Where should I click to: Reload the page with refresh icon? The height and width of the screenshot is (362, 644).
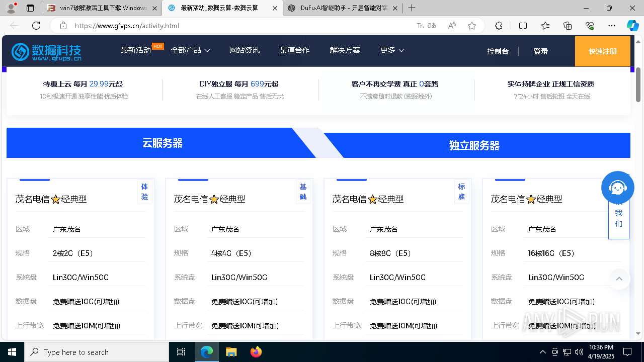(x=36, y=26)
